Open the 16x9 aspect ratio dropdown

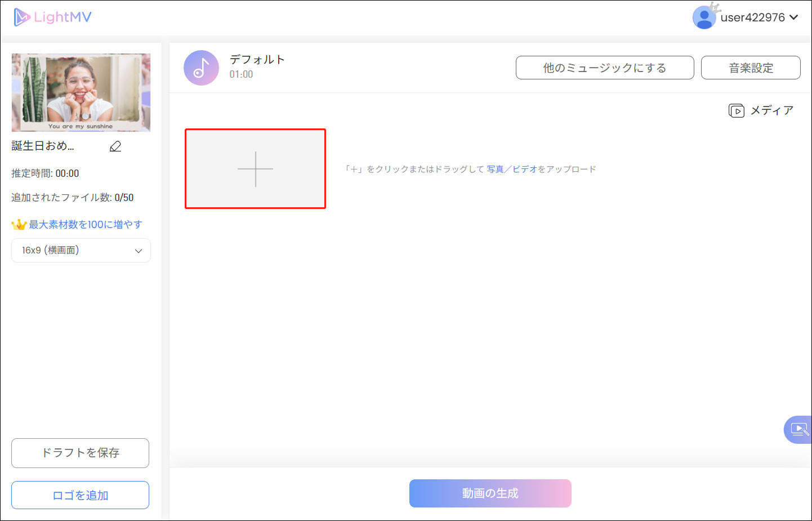point(81,250)
